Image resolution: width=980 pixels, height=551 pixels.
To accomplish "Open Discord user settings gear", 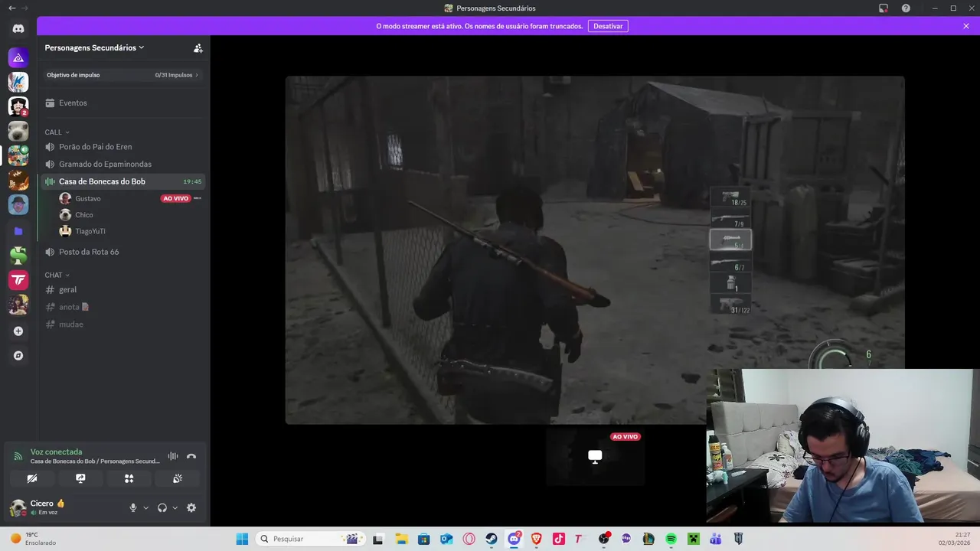I will pyautogui.click(x=191, y=507).
